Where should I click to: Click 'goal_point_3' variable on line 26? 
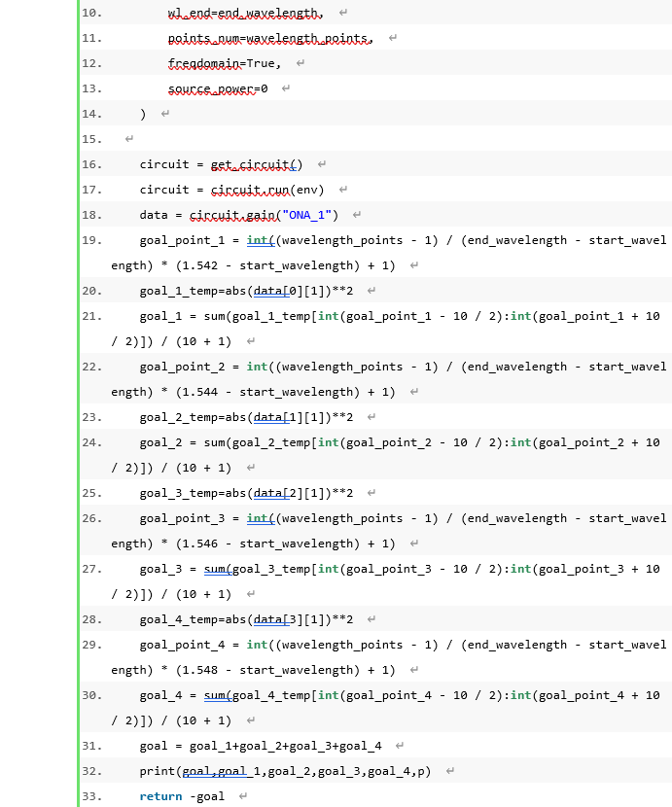(x=182, y=518)
